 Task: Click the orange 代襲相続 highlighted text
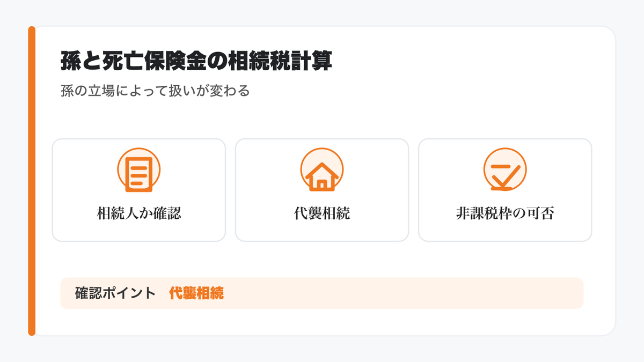[x=196, y=293]
